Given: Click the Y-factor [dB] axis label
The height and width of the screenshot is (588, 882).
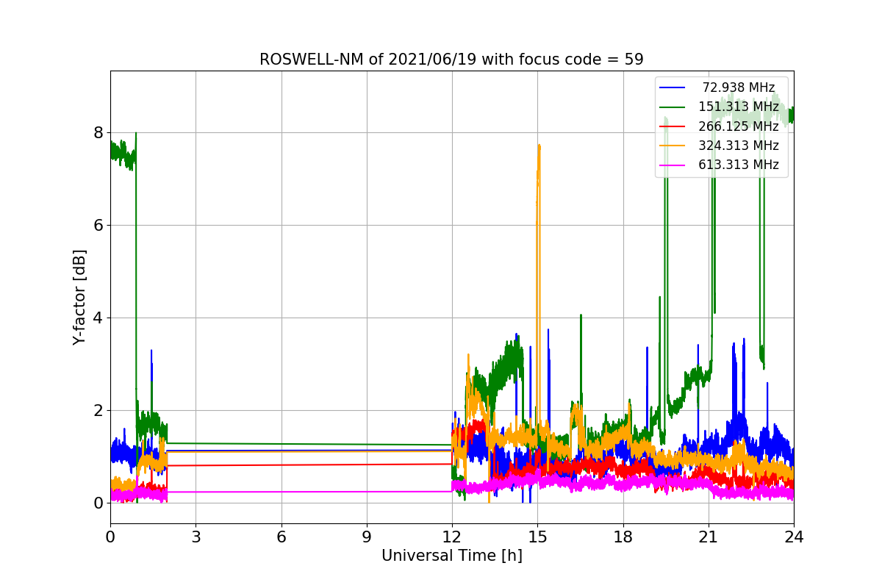Looking at the screenshot, I should (79, 298).
